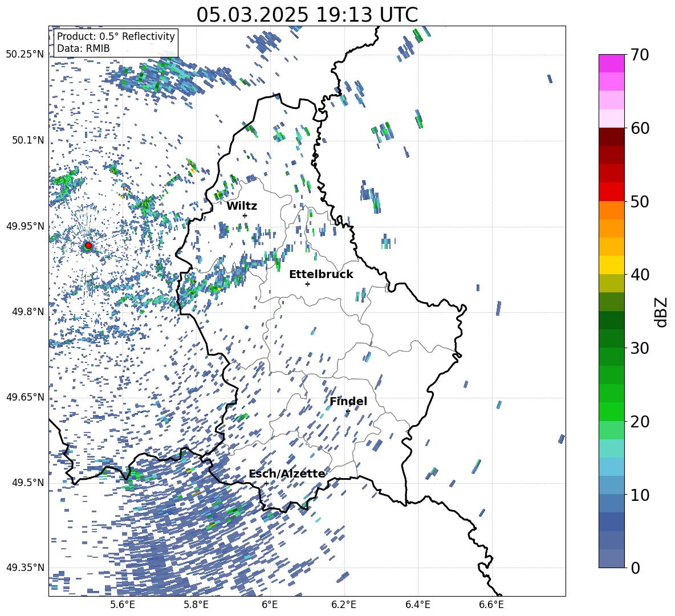This screenshot has height=616, width=675.
Task: Click the 10 colorbar tick label
Action: [640, 495]
